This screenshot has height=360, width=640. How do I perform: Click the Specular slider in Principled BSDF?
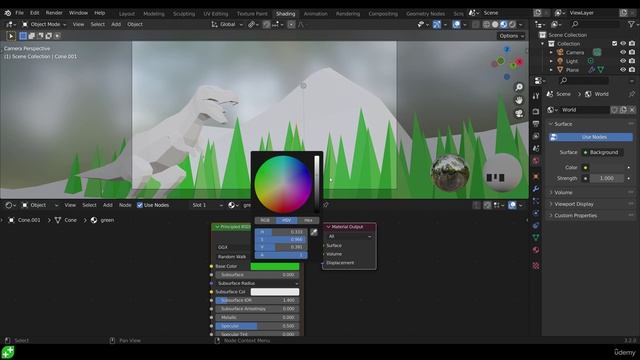pyautogui.click(x=257, y=326)
